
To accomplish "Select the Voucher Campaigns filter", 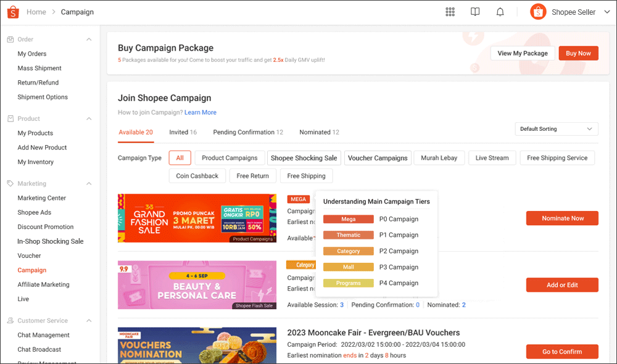I will (x=378, y=157).
